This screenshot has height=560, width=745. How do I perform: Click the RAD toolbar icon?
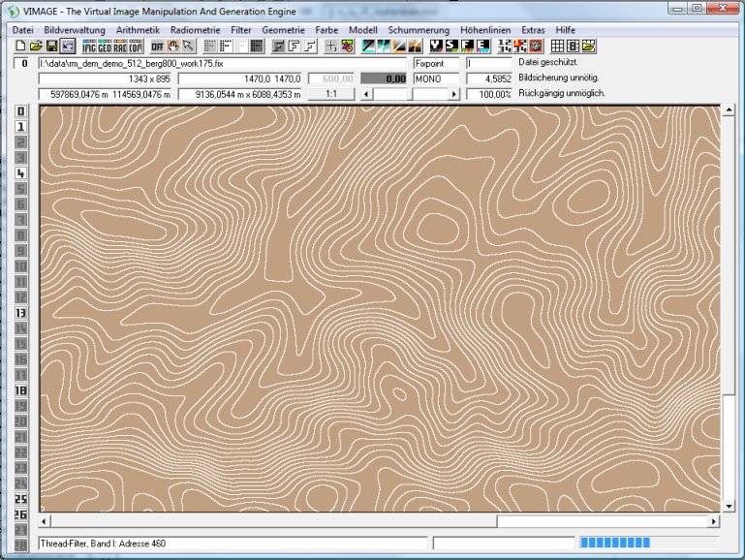(120, 46)
